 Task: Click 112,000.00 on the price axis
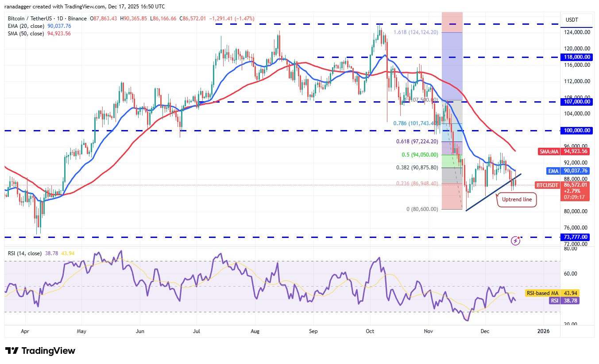(577, 81)
